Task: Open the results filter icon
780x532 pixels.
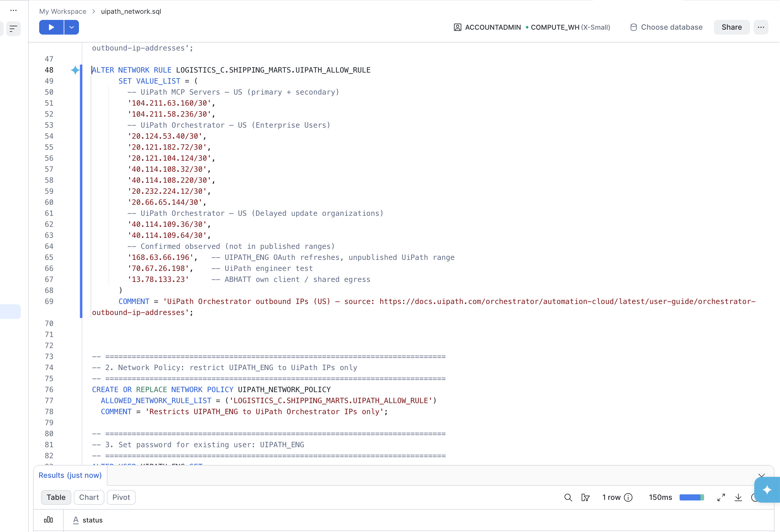Action: click(585, 497)
